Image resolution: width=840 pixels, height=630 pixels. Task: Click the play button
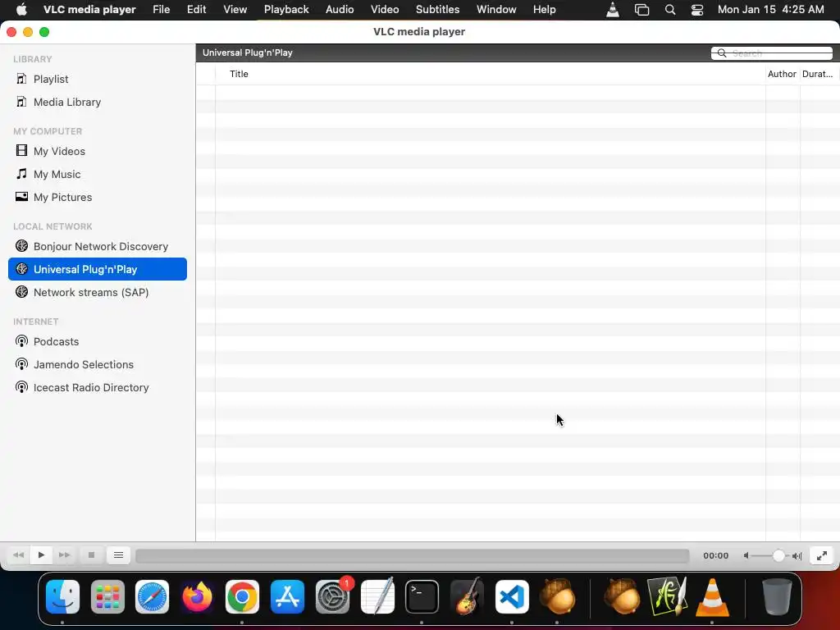[41, 555]
